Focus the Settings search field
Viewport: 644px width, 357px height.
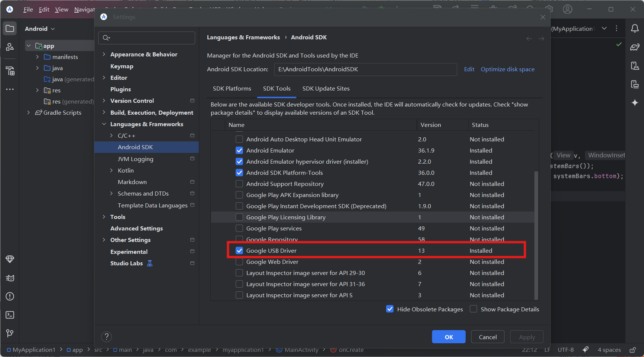pos(146,37)
